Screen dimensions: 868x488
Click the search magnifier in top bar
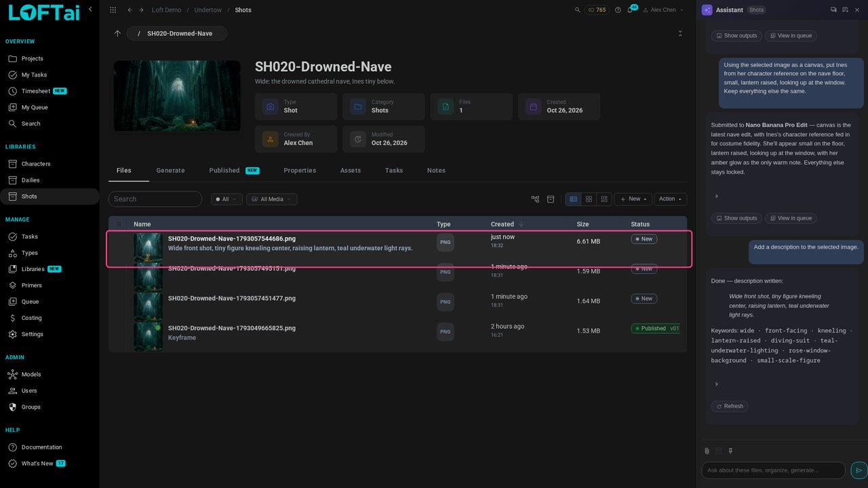578,10
